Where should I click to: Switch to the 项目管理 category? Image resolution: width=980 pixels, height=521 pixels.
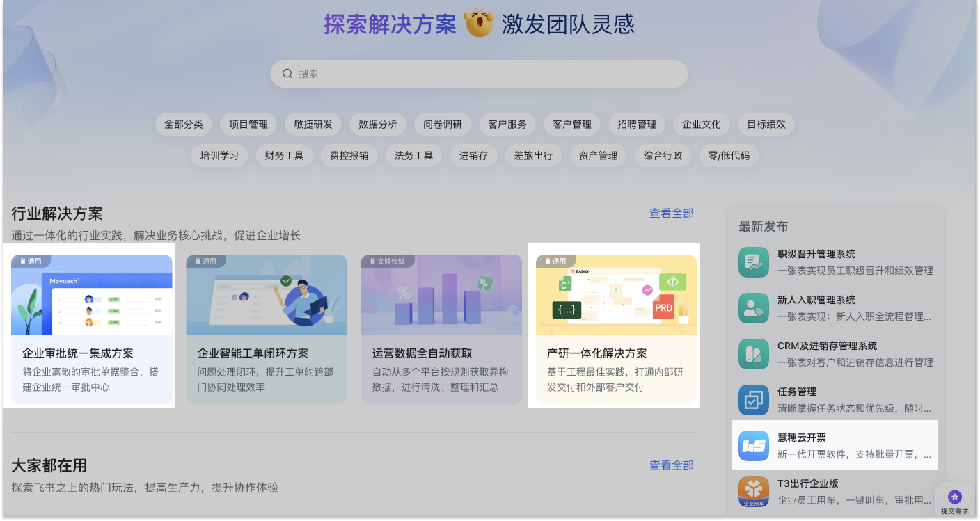pos(248,124)
